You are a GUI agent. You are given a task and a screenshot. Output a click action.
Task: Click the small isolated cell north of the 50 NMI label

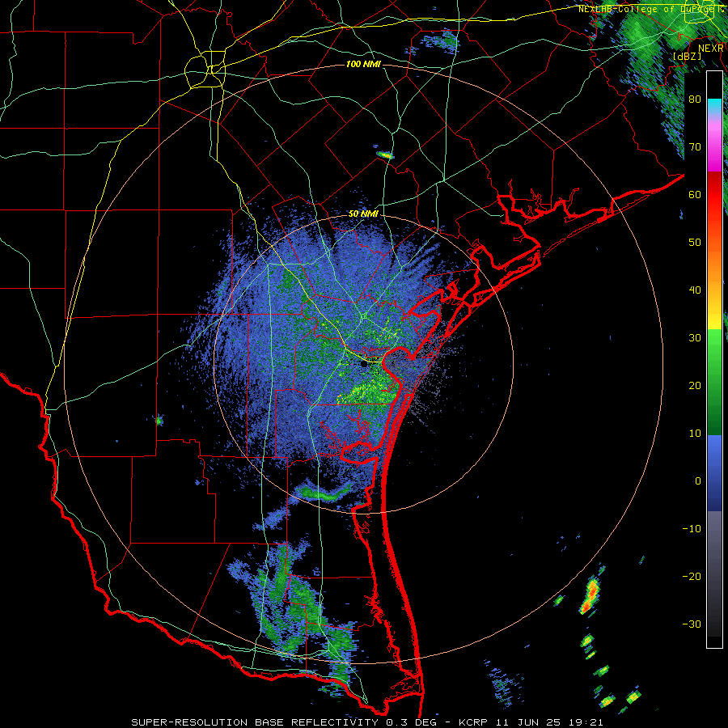tap(385, 154)
